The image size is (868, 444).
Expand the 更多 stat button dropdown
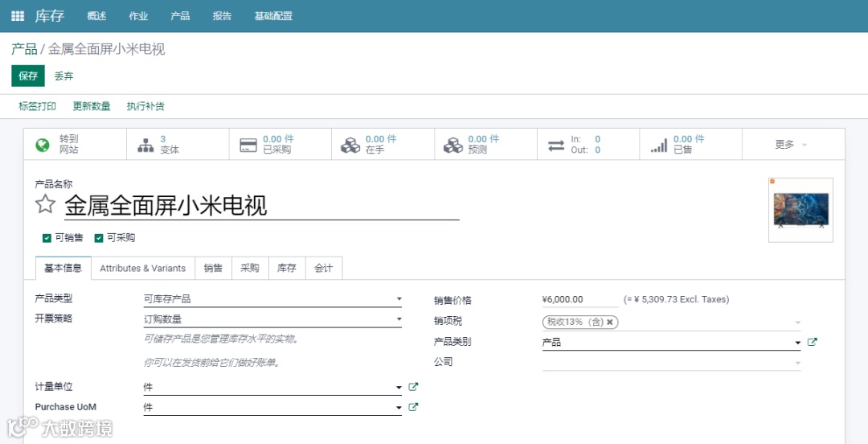click(792, 145)
